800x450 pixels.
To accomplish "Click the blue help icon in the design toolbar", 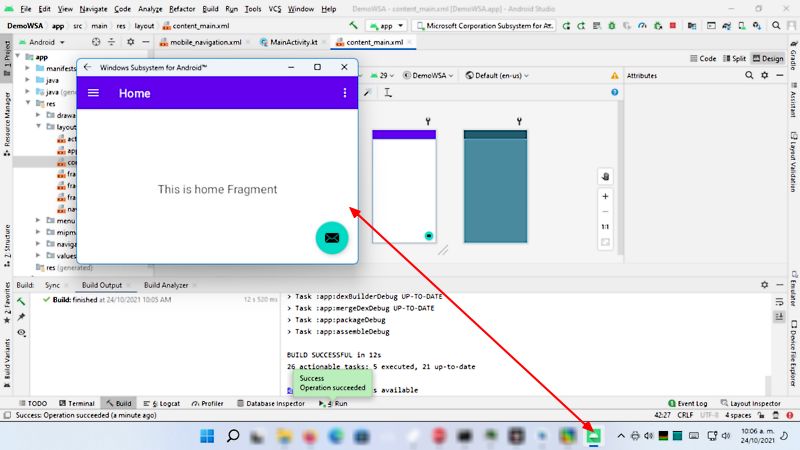I will coord(615,92).
